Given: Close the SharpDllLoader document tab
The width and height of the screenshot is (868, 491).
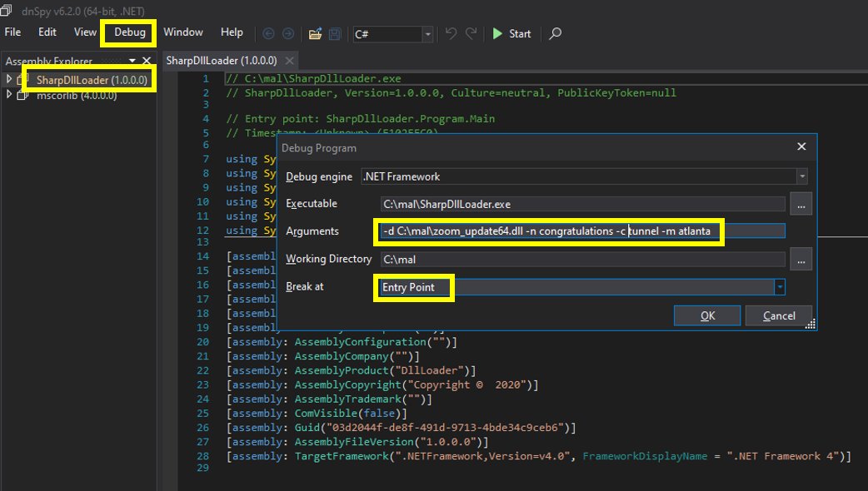Looking at the screenshot, I should tap(289, 60).
